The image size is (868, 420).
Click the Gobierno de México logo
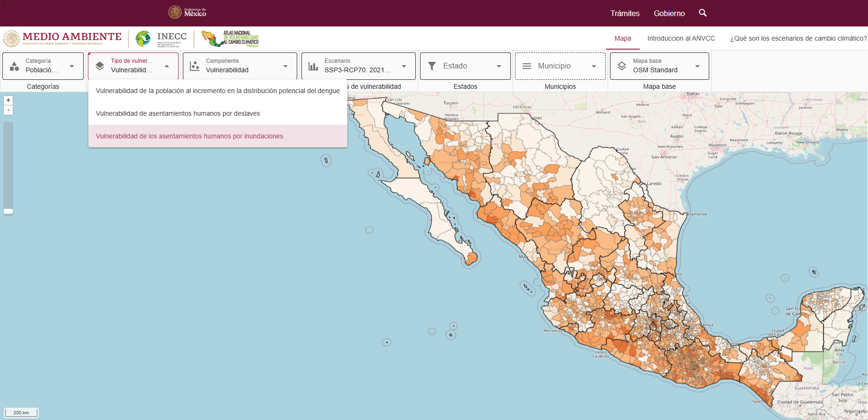click(x=188, y=12)
